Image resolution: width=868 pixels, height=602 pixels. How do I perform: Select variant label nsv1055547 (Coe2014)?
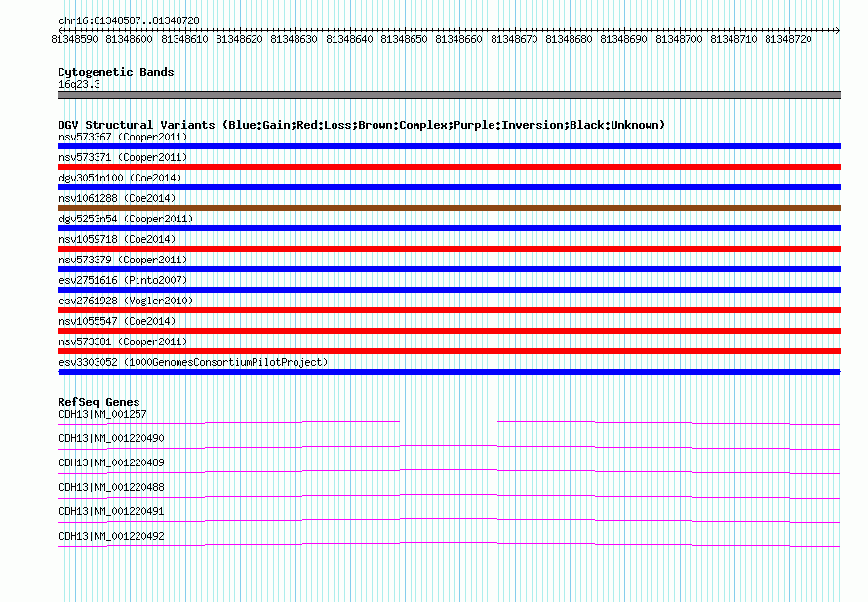(117, 321)
